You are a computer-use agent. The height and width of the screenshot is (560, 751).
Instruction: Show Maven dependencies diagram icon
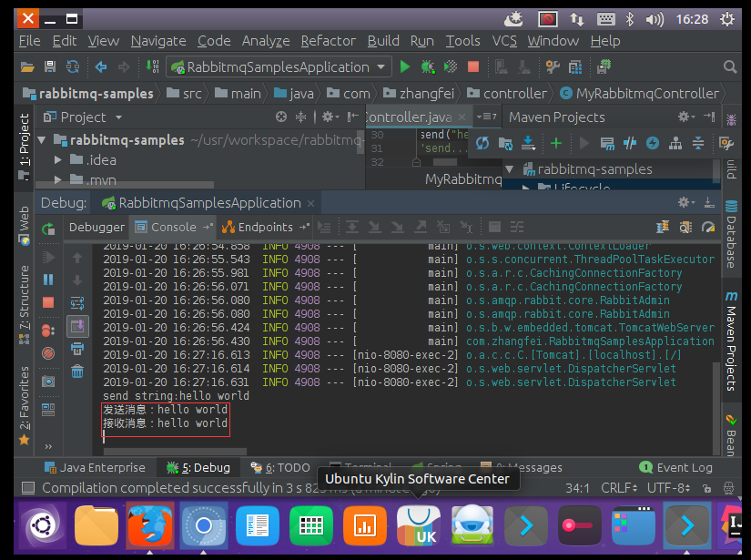point(675,143)
